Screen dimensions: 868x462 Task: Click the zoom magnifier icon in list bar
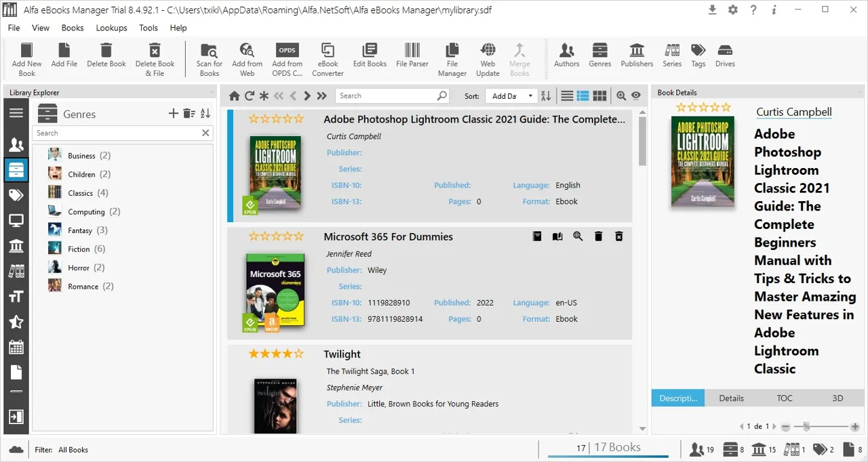click(621, 96)
